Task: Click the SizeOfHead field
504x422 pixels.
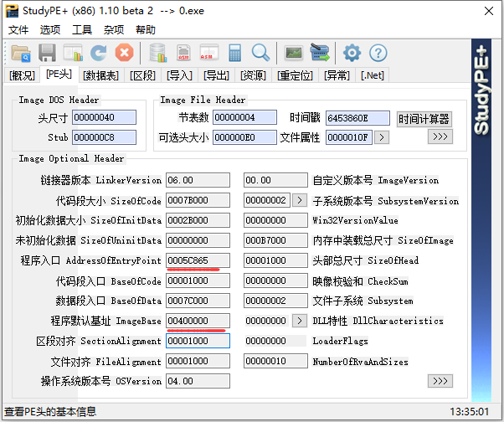Action: (x=275, y=260)
